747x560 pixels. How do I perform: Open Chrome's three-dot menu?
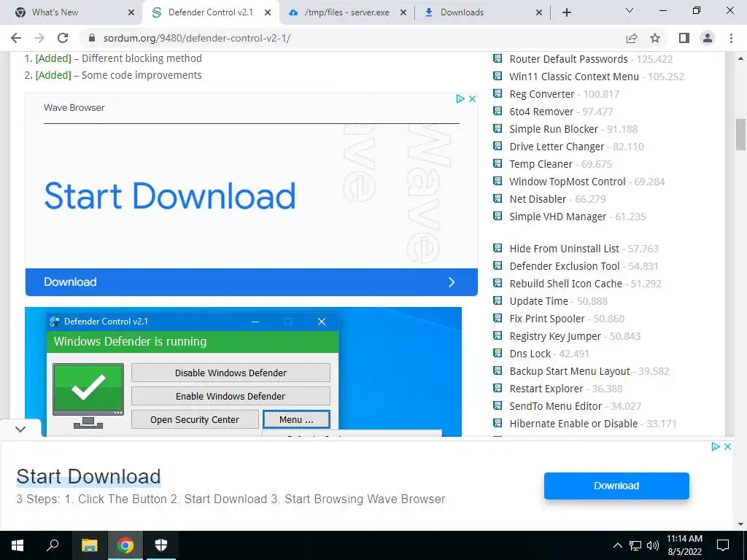click(x=731, y=38)
